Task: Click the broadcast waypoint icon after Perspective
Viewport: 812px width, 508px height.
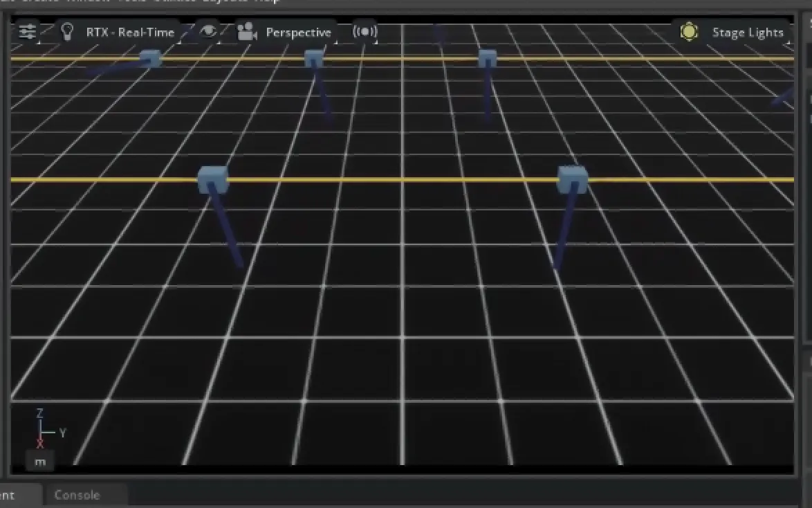Action: (365, 32)
